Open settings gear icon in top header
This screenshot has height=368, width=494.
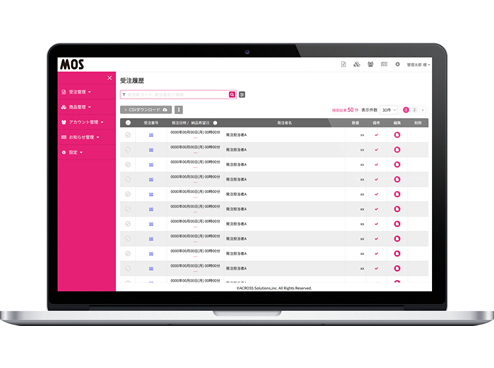click(x=397, y=64)
